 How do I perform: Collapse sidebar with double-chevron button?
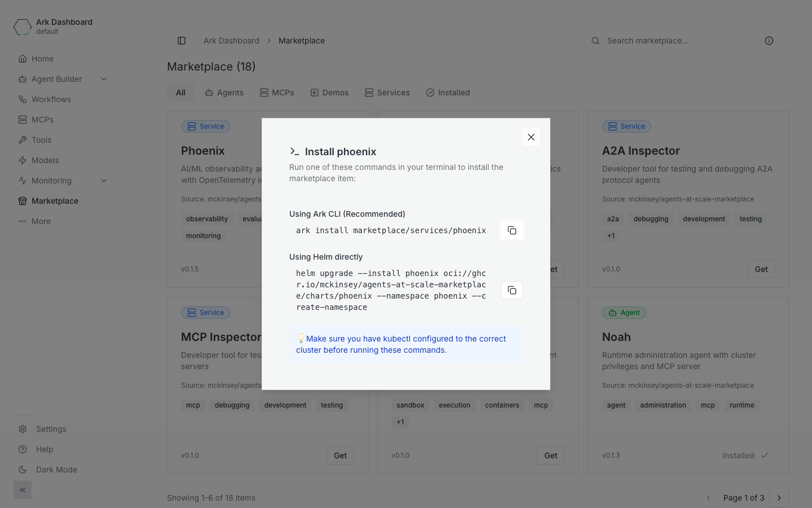(x=23, y=490)
